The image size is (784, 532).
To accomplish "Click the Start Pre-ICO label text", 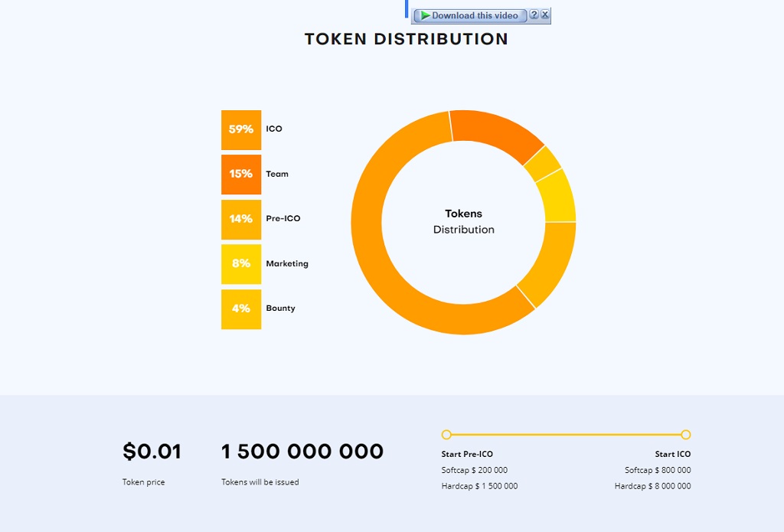I will pos(467,455).
